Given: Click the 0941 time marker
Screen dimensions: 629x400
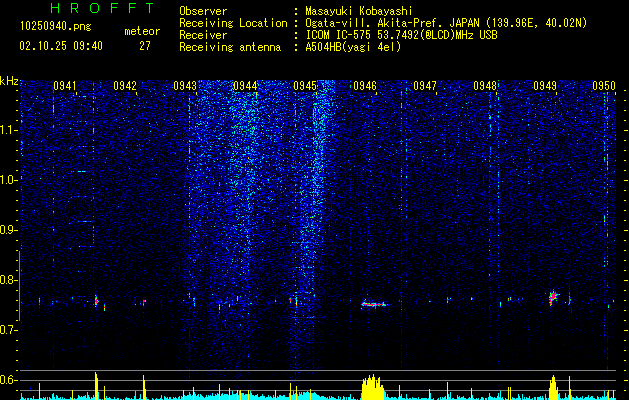Looking at the screenshot, I should [65, 86].
